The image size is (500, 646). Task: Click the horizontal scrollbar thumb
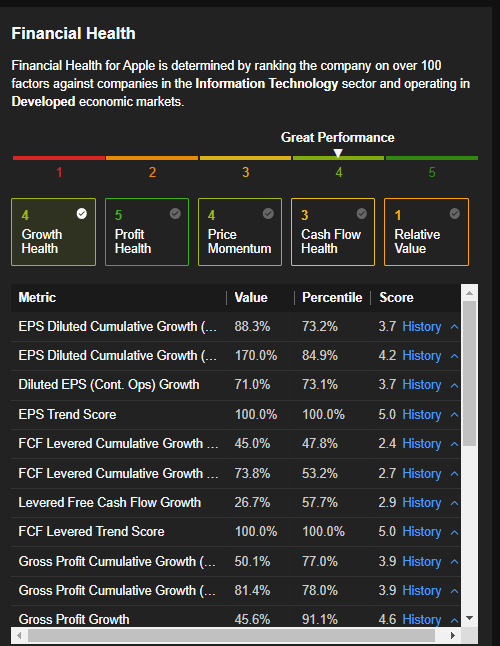point(231,635)
